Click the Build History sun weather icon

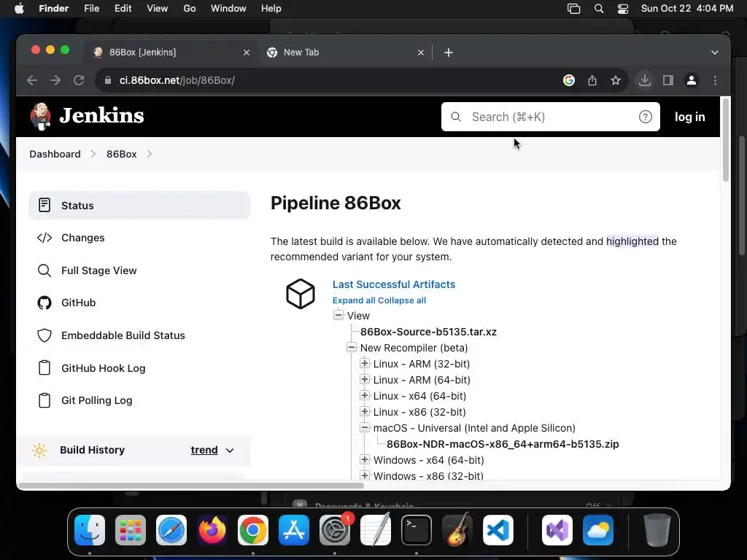pyautogui.click(x=39, y=450)
